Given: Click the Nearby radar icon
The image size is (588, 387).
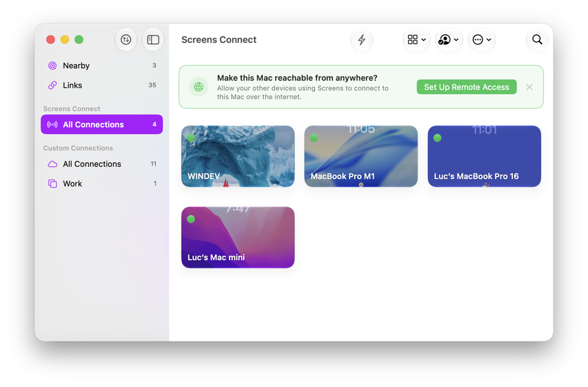Looking at the screenshot, I should pos(52,66).
